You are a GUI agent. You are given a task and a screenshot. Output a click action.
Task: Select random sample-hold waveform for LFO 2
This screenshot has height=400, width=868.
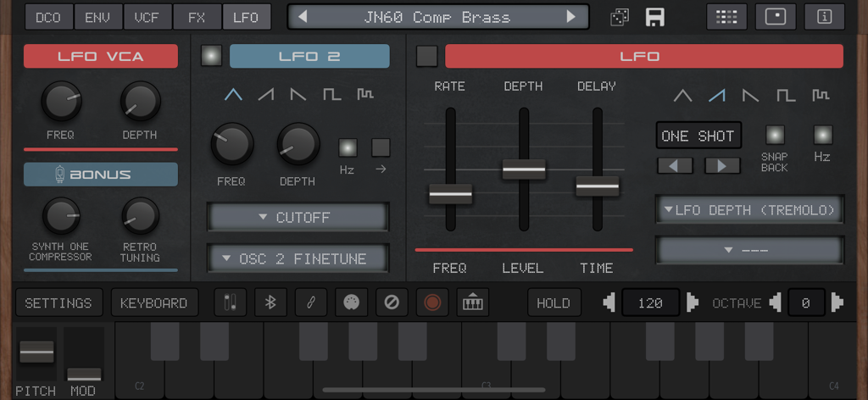coord(364,95)
